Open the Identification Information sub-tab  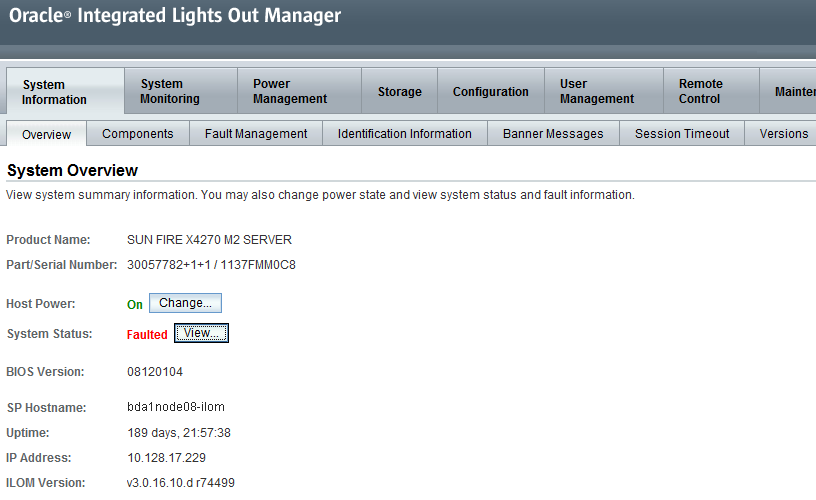click(405, 134)
